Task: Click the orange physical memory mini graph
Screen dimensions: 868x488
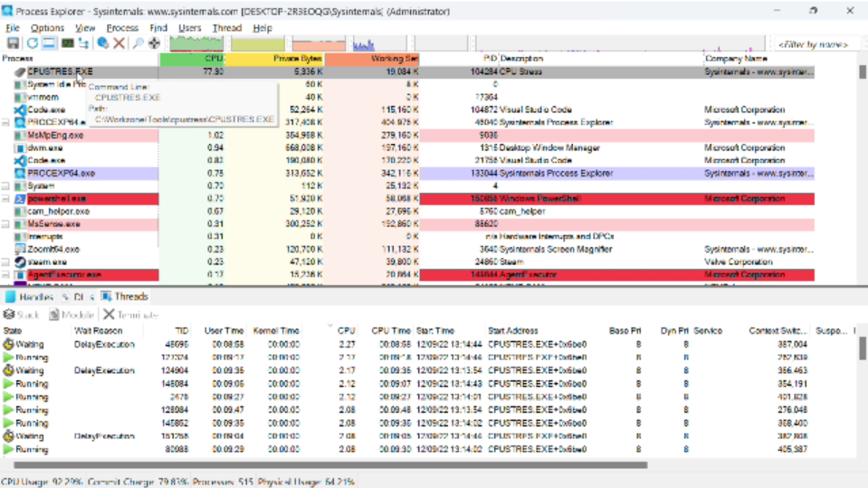Action: [319, 43]
